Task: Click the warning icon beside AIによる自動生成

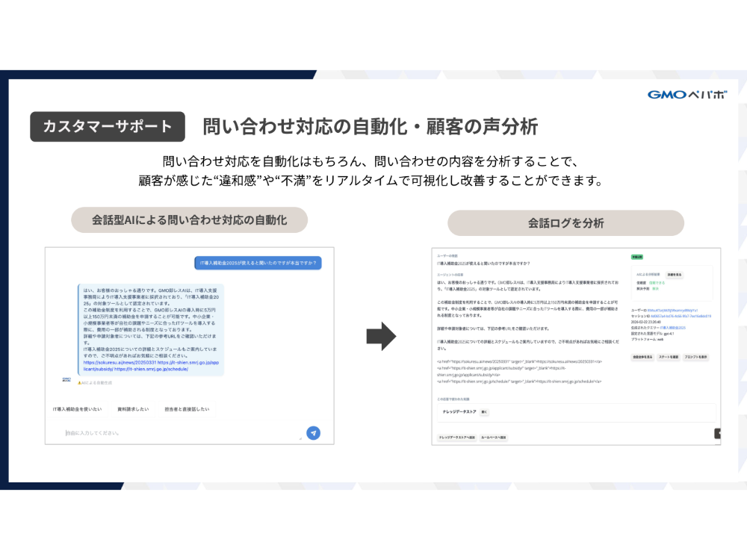Action: pyautogui.click(x=80, y=383)
